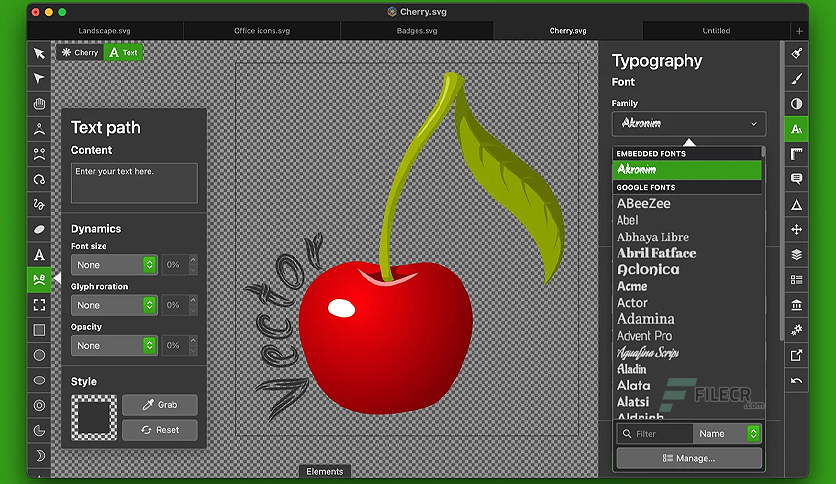Open the comment bubble panel icon

[x=797, y=179]
